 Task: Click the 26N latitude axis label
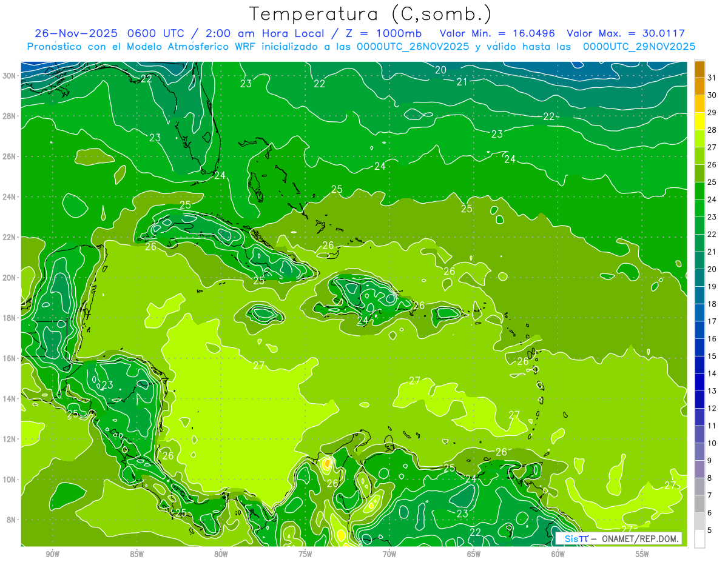click(x=10, y=156)
